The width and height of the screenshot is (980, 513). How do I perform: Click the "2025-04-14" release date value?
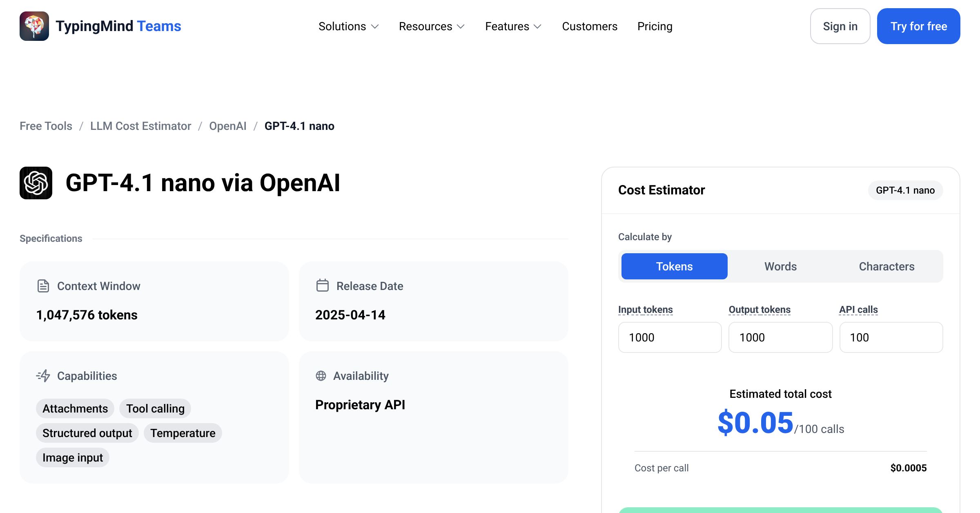[x=350, y=315]
